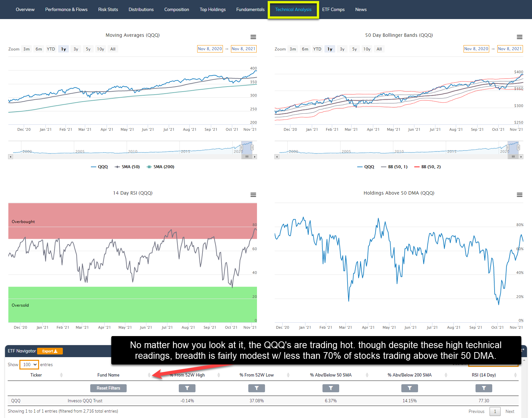Image resolution: width=532 pixels, height=418 pixels.
Task: Click the Reset Filters button
Action: [x=108, y=388]
